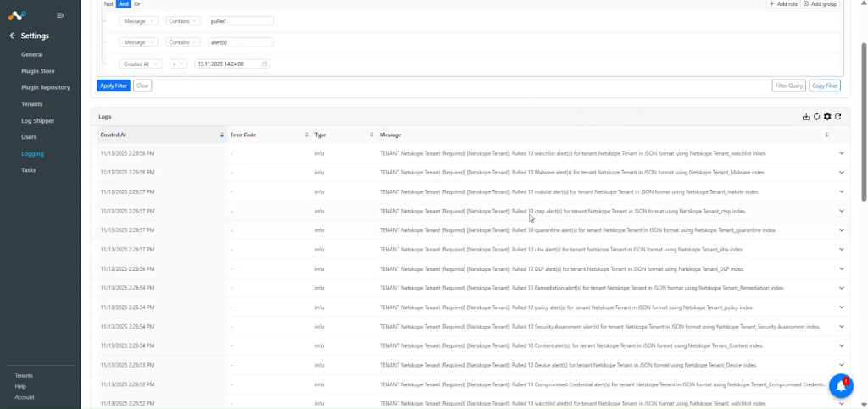Screen dimensions: 868x409
Task: Go back using the arrow beside Settings
Action: [13, 36]
